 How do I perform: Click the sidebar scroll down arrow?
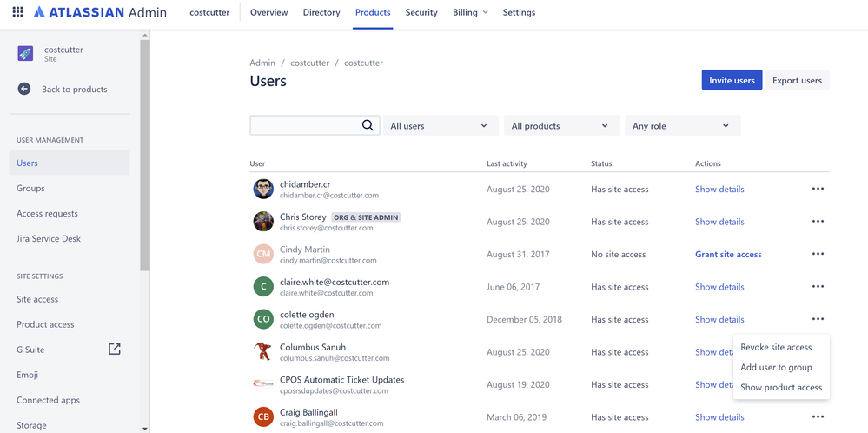click(x=145, y=429)
